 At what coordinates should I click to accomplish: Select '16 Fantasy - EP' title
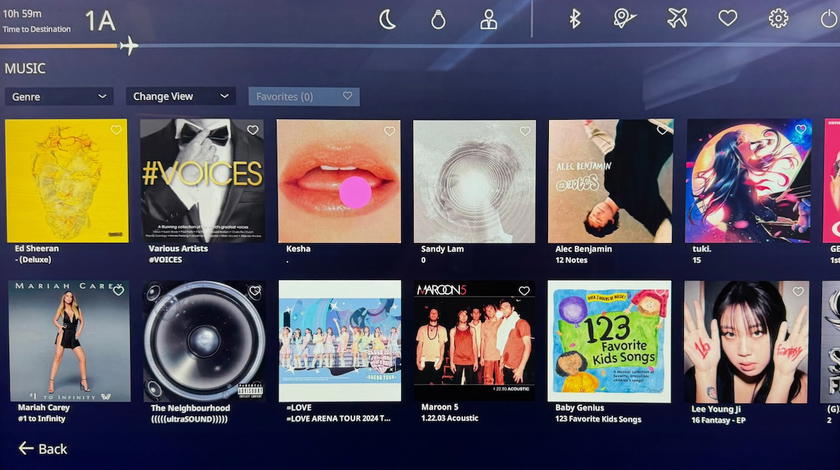[x=718, y=420]
